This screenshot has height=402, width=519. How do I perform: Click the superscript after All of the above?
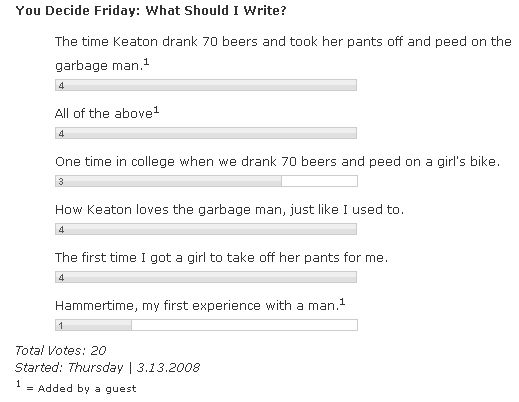point(156,110)
